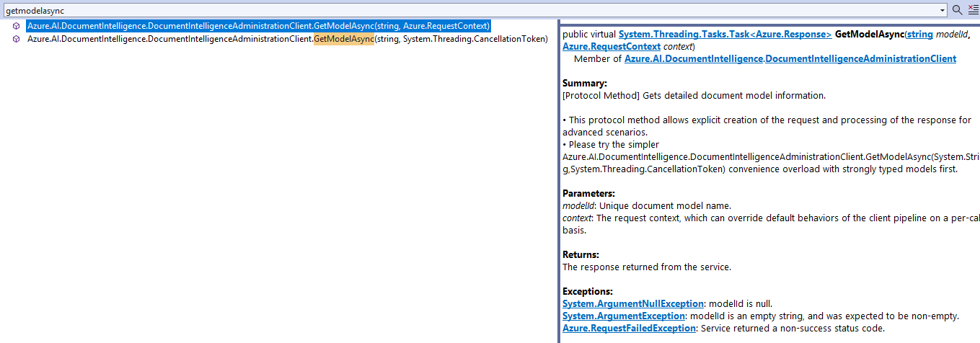Open Azure.RequestFailedException link

pos(629,328)
